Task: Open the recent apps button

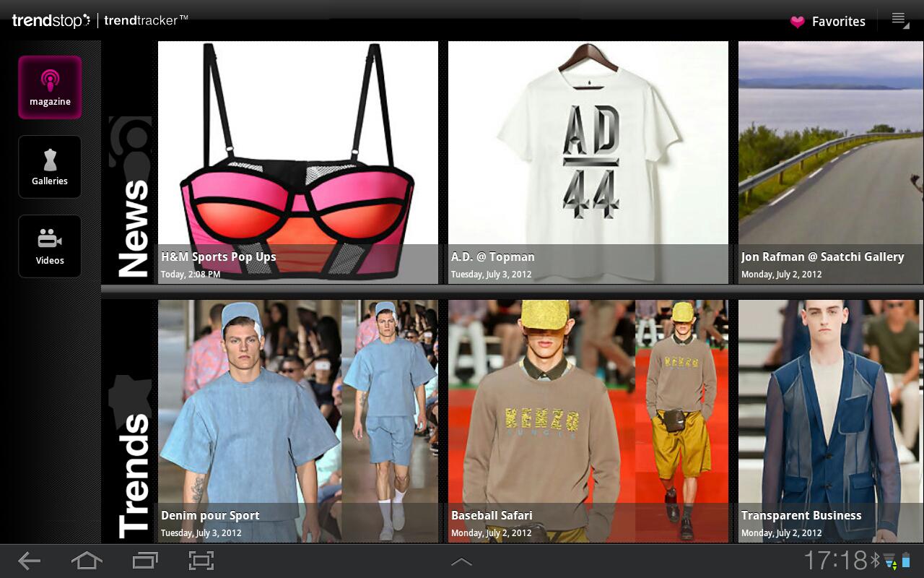Action: click(x=144, y=561)
